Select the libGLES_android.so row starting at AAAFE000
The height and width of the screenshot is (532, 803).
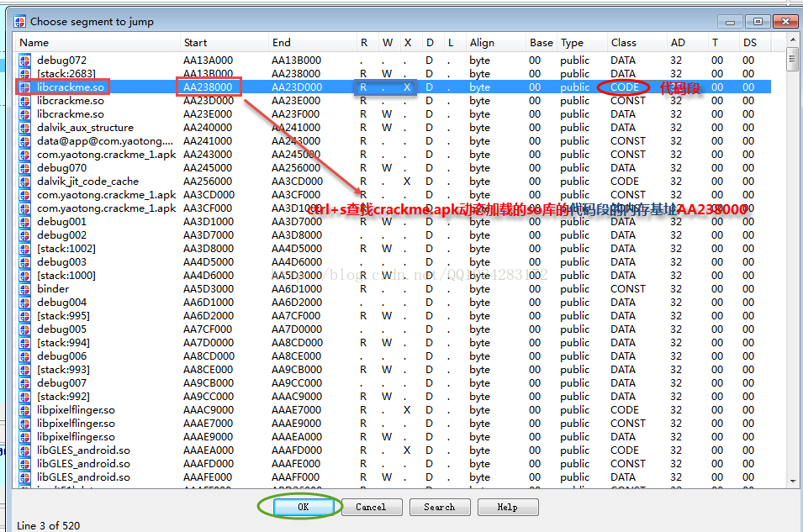(393, 477)
